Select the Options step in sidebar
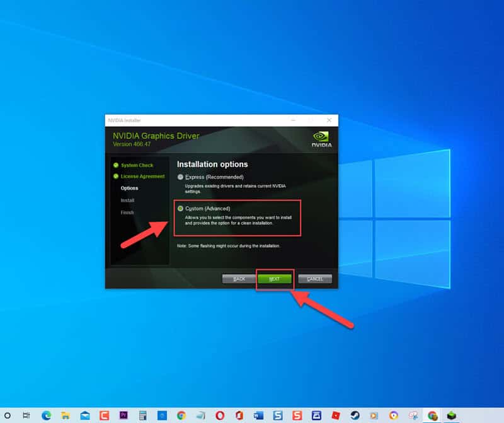 pos(129,188)
